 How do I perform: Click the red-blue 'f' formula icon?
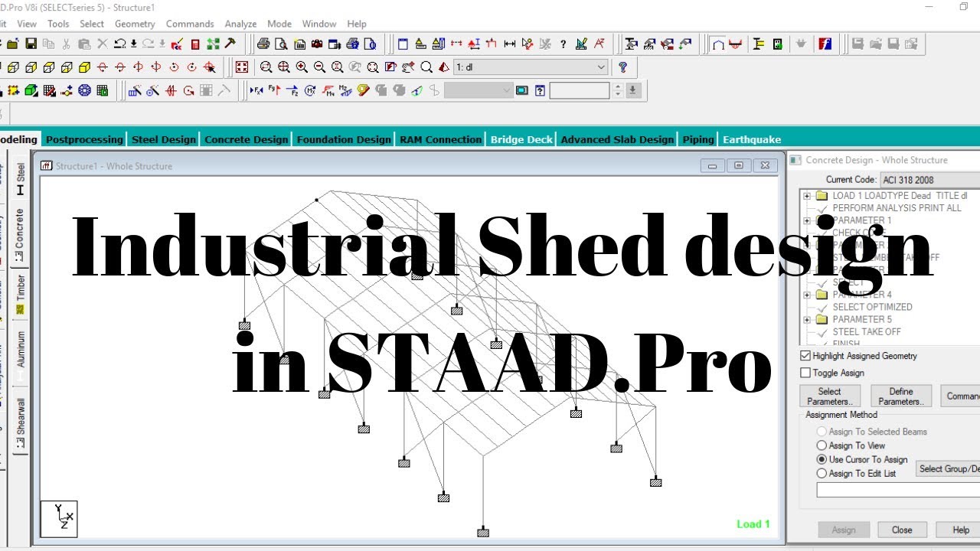pyautogui.click(x=825, y=44)
